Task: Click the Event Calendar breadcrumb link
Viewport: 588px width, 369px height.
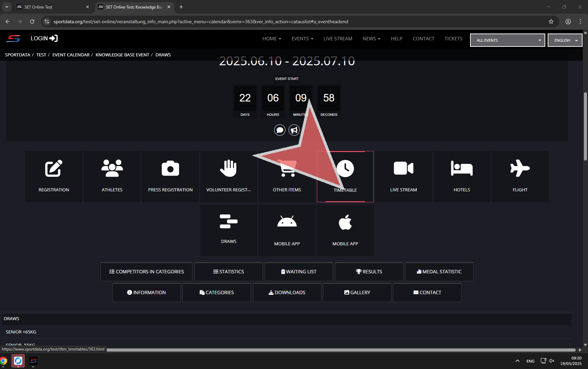Action: tap(71, 55)
